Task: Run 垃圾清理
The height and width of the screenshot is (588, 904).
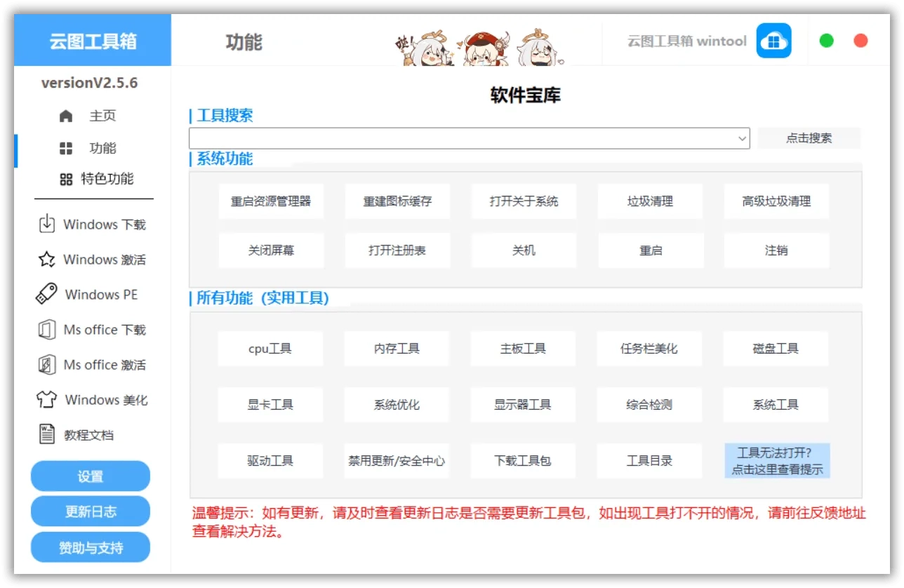Action: click(x=650, y=201)
